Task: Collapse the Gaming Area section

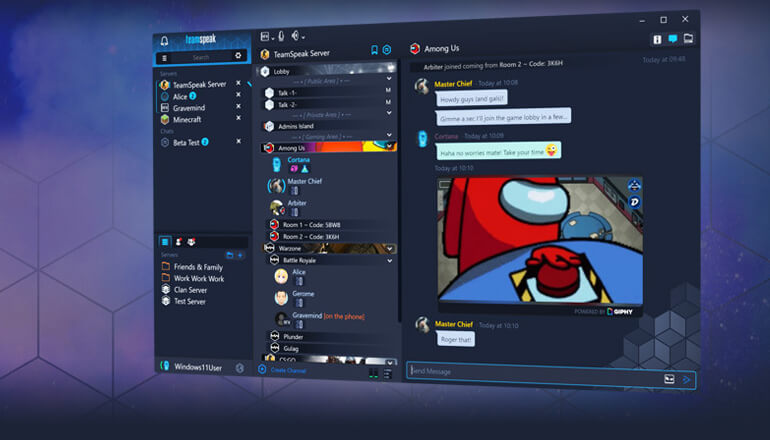Action: pyautogui.click(x=389, y=135)
